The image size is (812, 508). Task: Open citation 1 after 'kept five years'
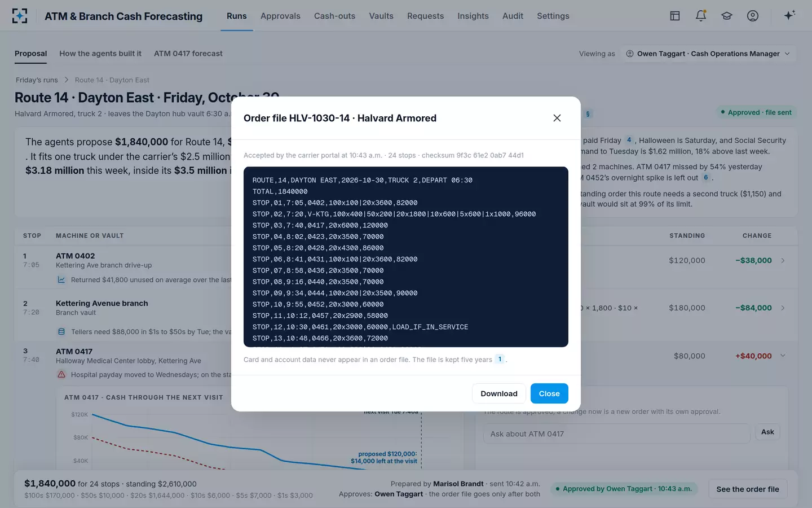[x=500, y=359]
